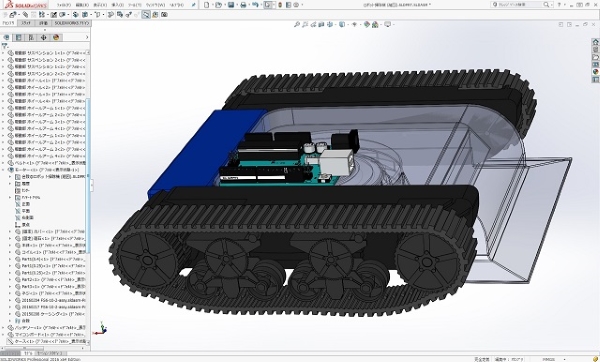Click the Home icon in the right task pane

click(595, 42)
